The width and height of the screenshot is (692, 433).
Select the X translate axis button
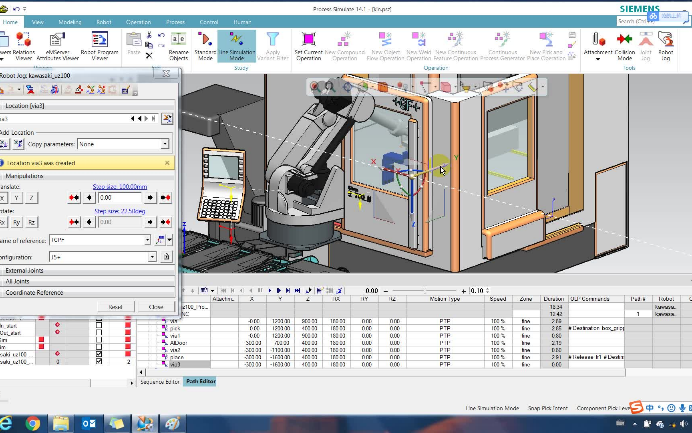coord(3,198)
